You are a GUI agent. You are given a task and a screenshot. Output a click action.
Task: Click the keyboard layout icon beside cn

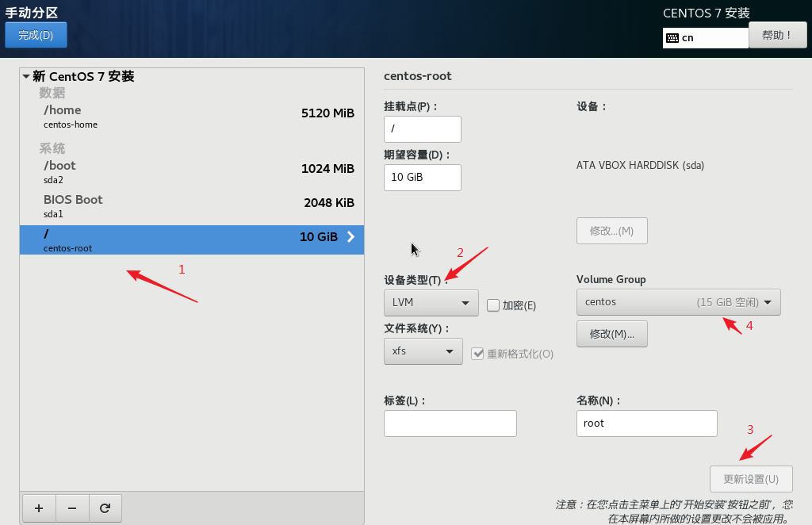click(x=672, y=38)
